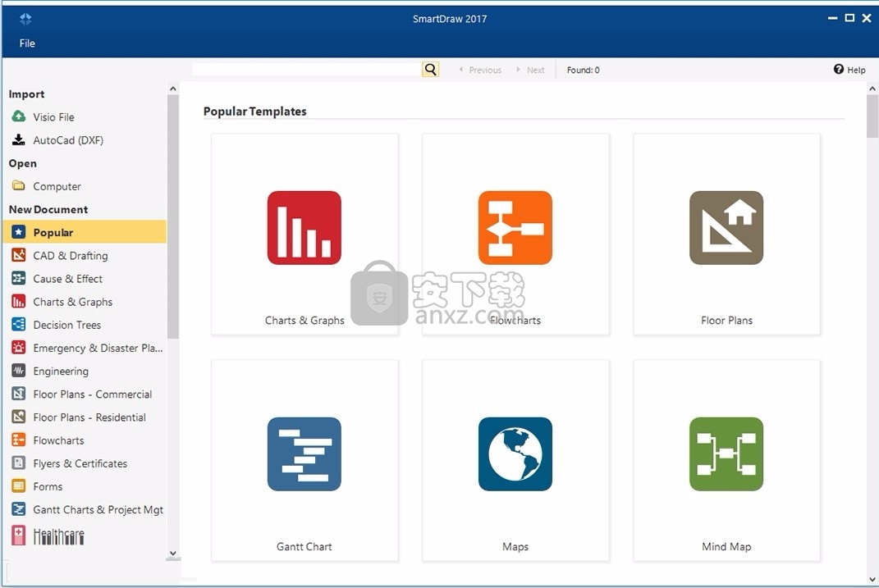Viewport: 879px width, 588px height.
Task: Select Cause & Effect category
Action: 68,278
